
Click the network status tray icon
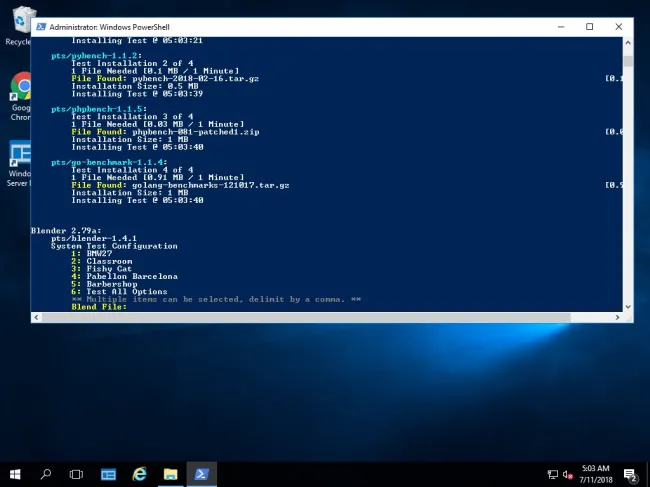click(x=552, y=474)
